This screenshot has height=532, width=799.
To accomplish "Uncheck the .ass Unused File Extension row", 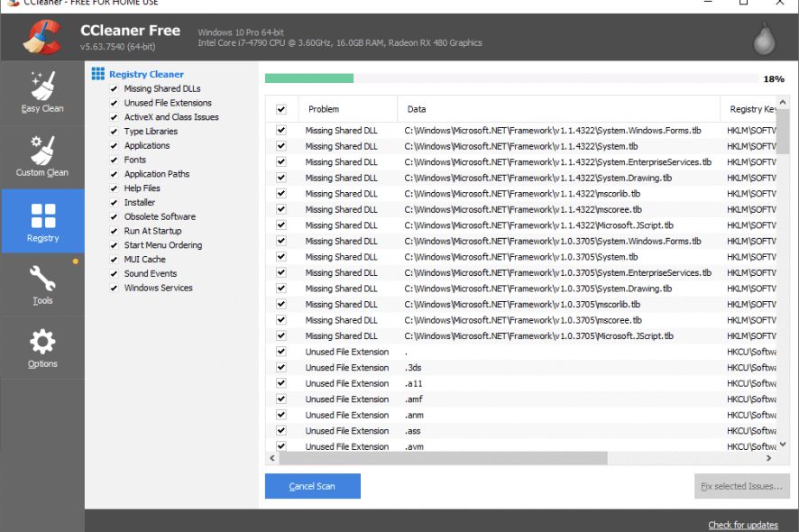I will (x=281, y=431).
